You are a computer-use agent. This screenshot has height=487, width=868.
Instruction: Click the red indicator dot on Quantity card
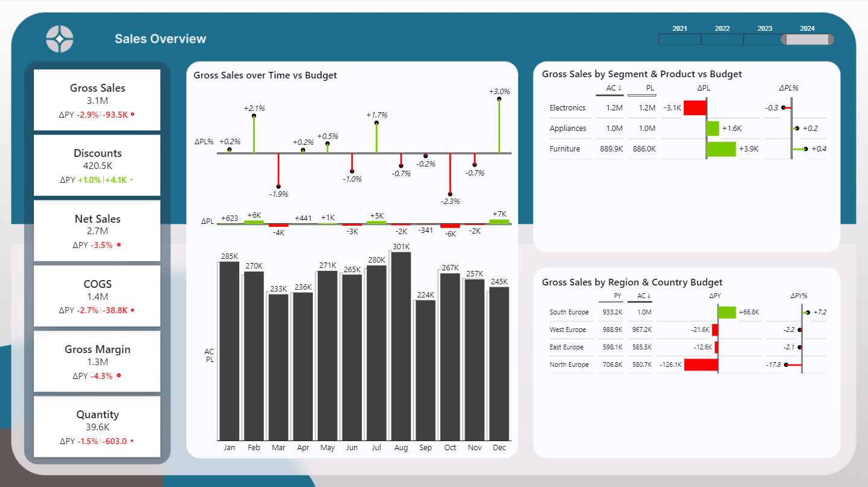[x=132, y=441]
